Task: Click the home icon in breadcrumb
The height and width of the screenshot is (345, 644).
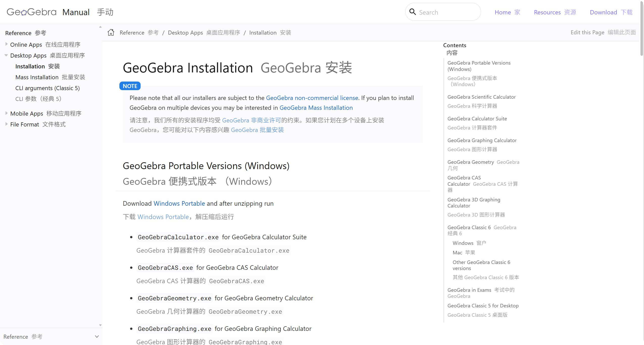Action: click(x=111, y=33)
